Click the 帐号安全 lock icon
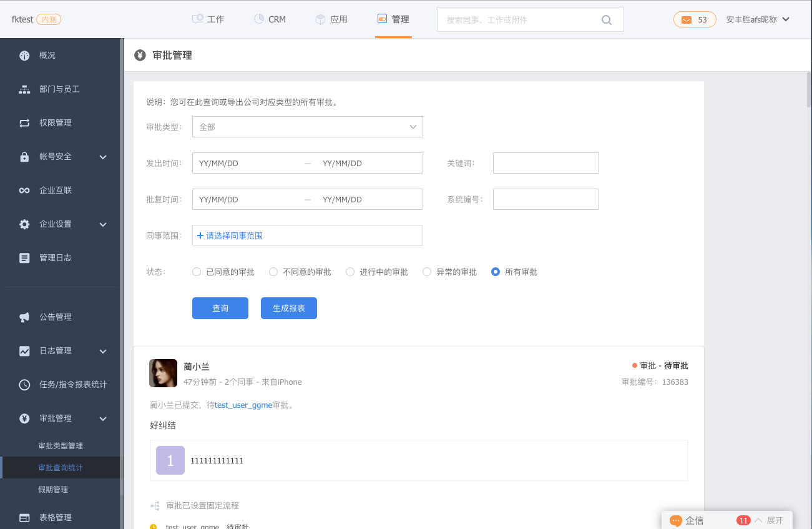812x529 pixels. pos(24,157)
